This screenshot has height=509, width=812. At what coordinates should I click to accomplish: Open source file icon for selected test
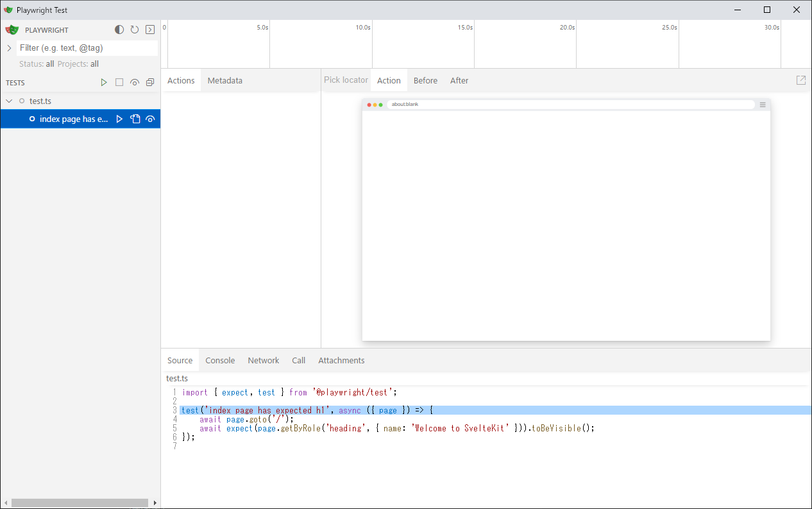pyautogui.click(x=135, y=119)
